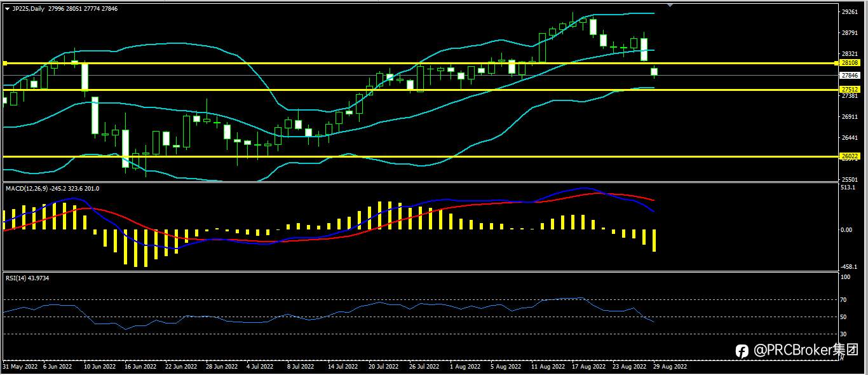Click the yellow 27512 price label
This screenshot has width=868, height=375.
[x=850, y=90]
